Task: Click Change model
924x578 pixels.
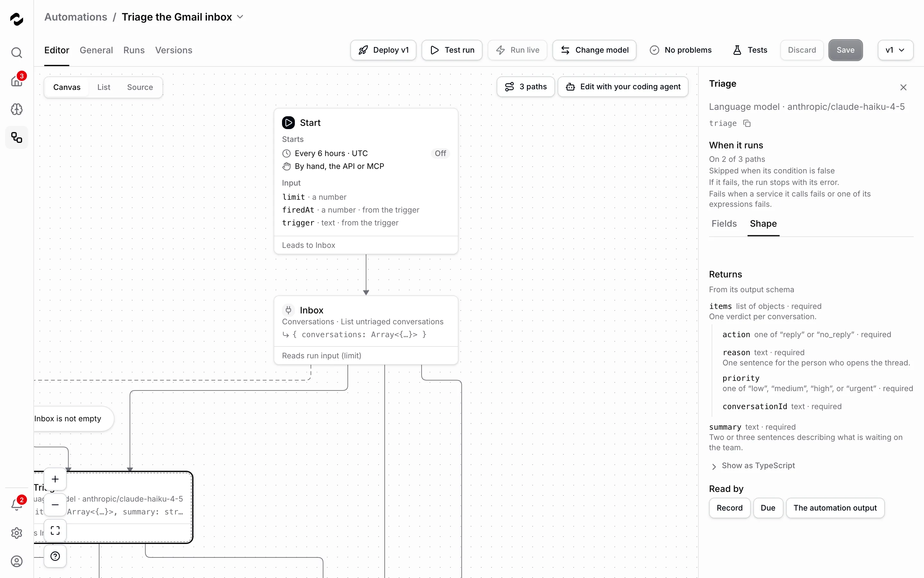Action: click(x=595, y=50)
